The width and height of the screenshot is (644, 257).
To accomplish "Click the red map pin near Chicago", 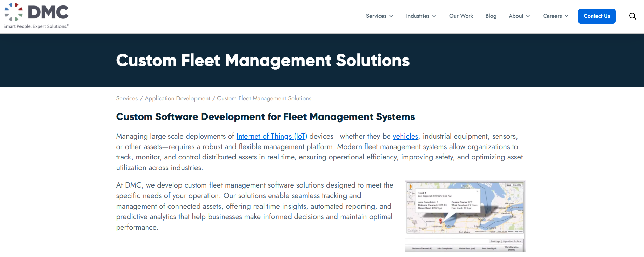I will [x=441, y=221].
